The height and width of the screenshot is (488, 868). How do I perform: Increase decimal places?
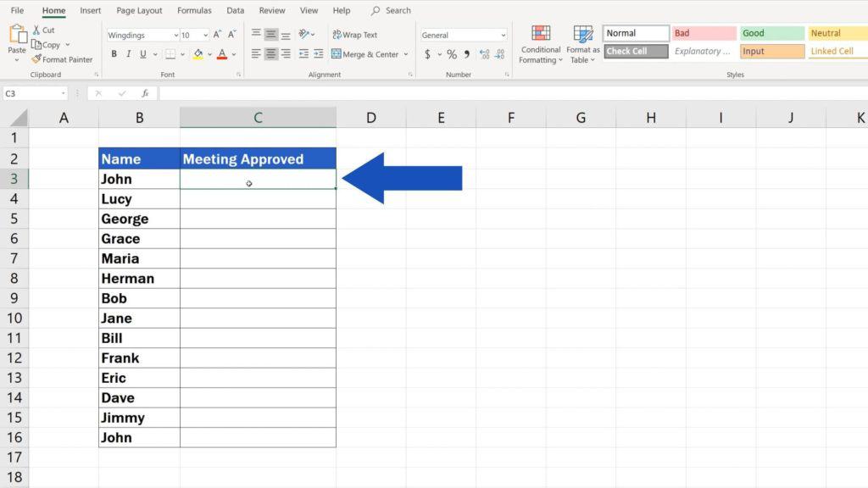[x=484, y=54]
